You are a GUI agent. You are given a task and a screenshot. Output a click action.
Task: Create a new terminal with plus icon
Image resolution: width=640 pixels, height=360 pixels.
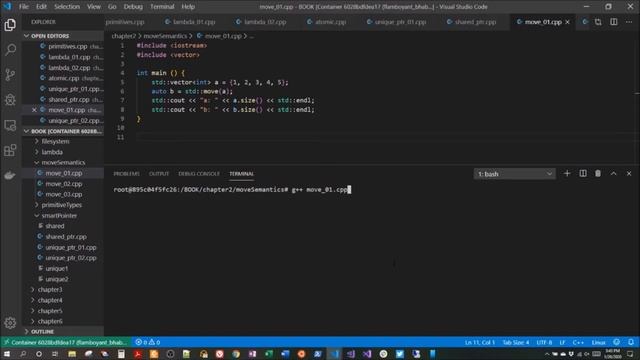(567, 173)
